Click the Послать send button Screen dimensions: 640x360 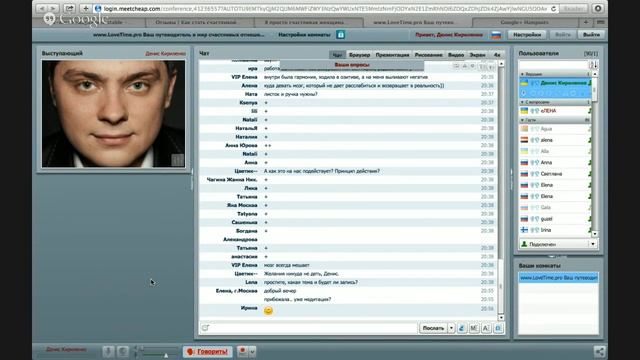pyautogui.click(x=433, y=328)
